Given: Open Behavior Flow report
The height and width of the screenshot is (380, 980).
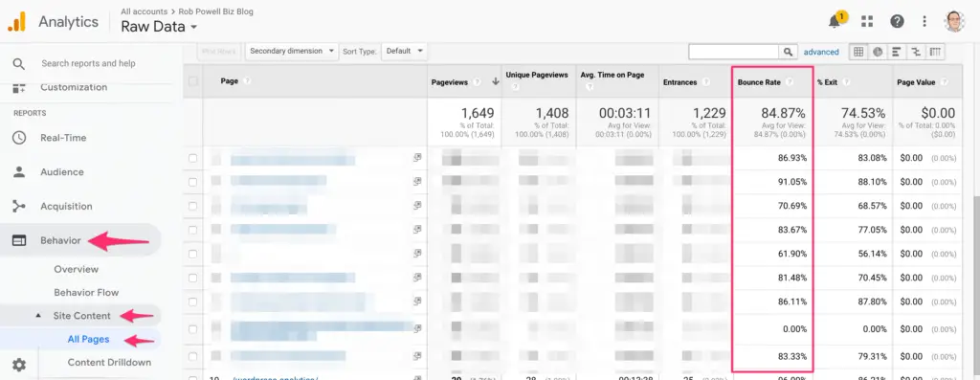Looking at the screenshot, I should [x=86, y=293].
